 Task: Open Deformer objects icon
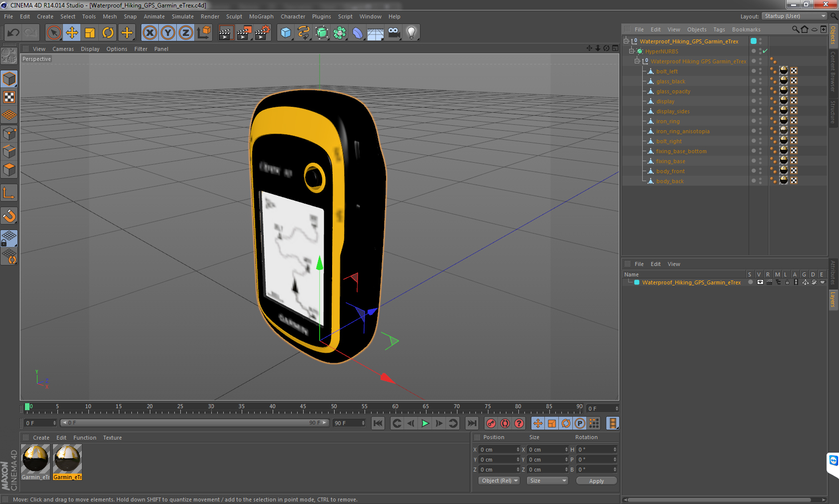pos(358,33)
